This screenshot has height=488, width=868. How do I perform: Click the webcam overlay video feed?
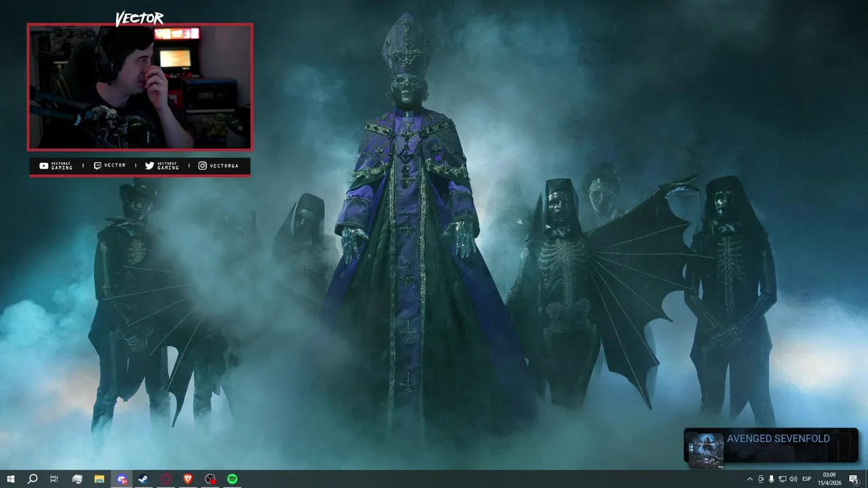tap(140, 87)
